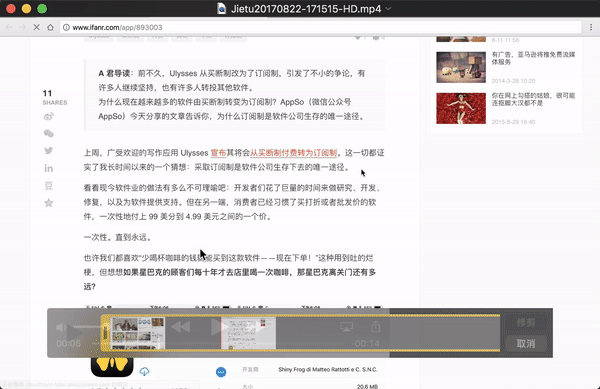This screenshot has width=600, height=389.
Task: Open the red flower petals thumbnail
Action: pos(461,108)
